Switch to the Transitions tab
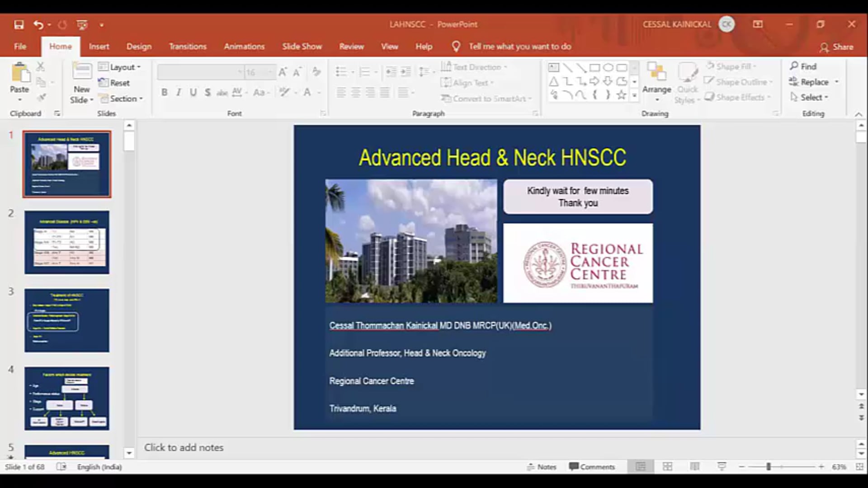This screenshot has height=488, width=868. point(188,46)
